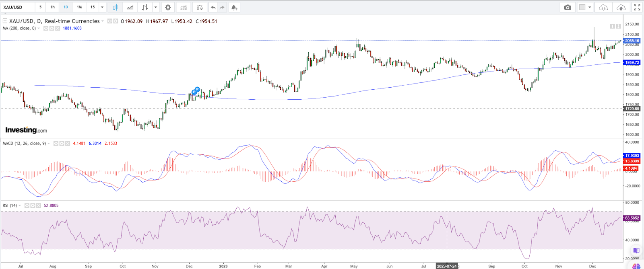The width and height of the screenshot is (644, 269).
Task: Select the 1h timeframe
Action: [x=52, y=7]
